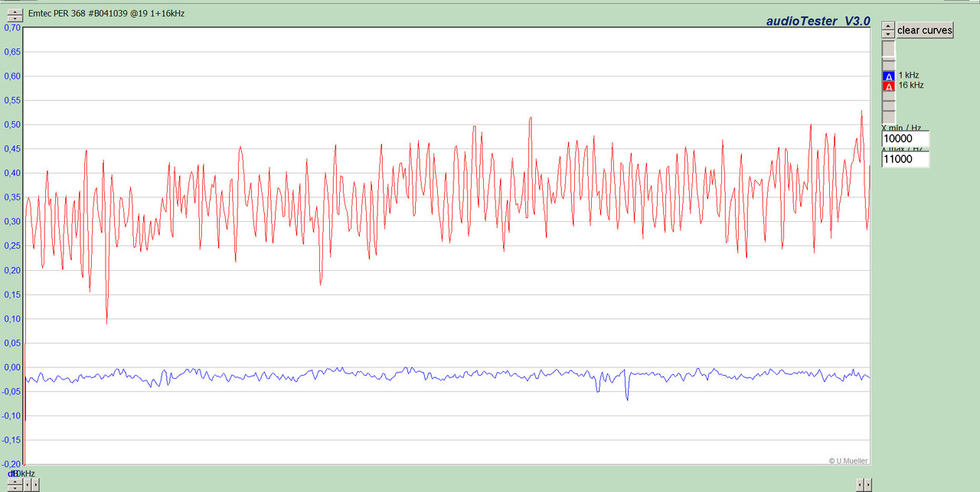Click up arrow of the top-left title spinner
This screenshot has width=980, height=492.
15,11
